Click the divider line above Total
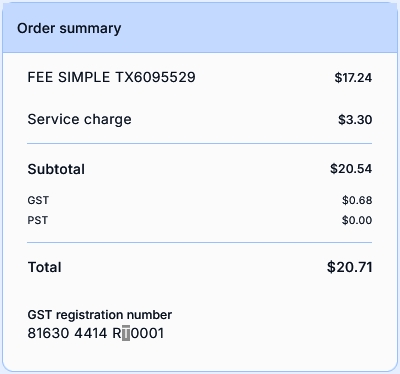The height and width of the screenshot is (374, 400). [x=200, y=243]
